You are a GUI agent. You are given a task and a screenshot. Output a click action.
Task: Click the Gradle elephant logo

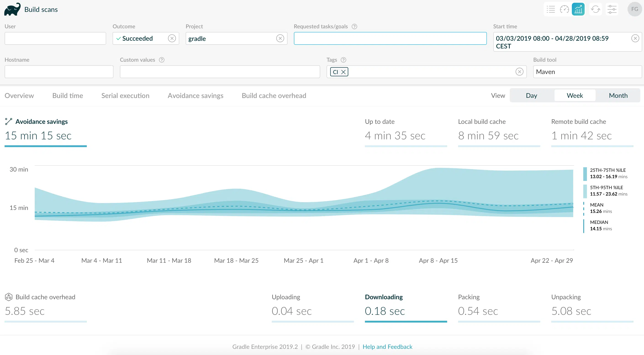click(12, 9)
